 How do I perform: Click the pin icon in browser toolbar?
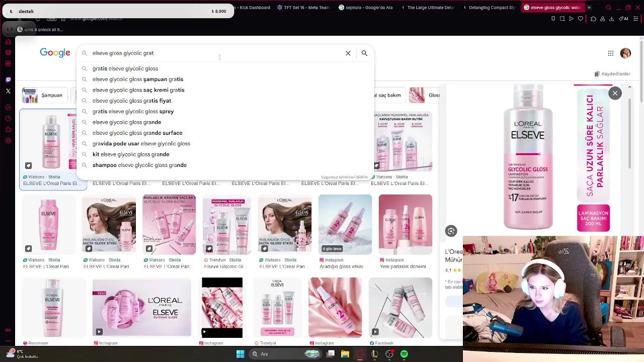[x=553, y=19]
